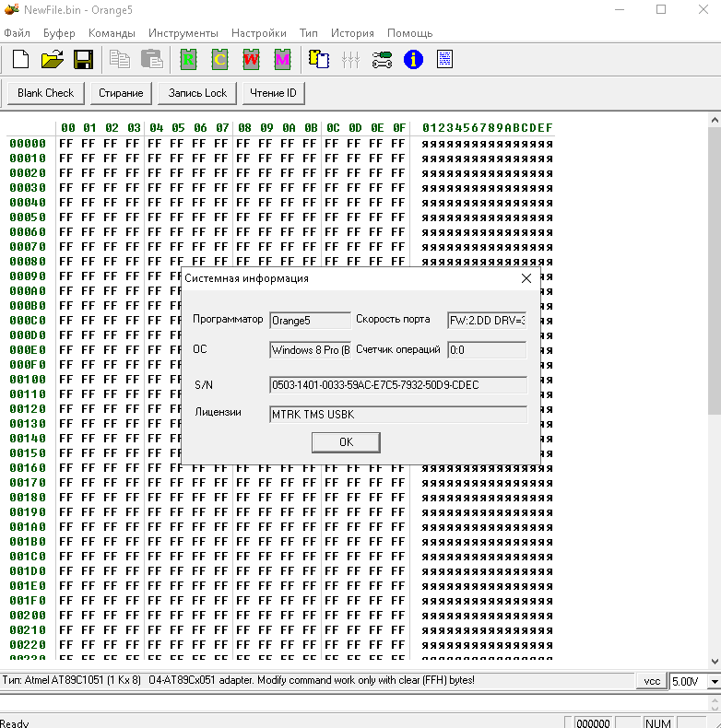The image size is (721, 728).
Task: Open the Инструменты menu
Action: pyautogui.click(x=183, y=33)
